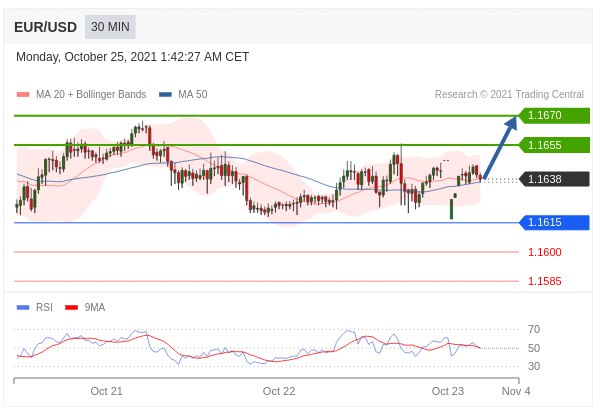Select the 1.1655 resistance price tag
Viewport: 600px width, 414px height.
(554, 145)
